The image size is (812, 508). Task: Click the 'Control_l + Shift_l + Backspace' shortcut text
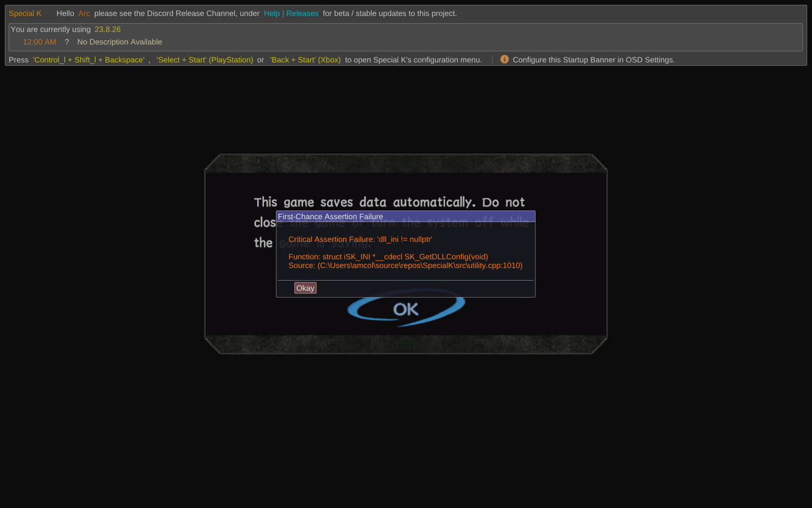88,60
